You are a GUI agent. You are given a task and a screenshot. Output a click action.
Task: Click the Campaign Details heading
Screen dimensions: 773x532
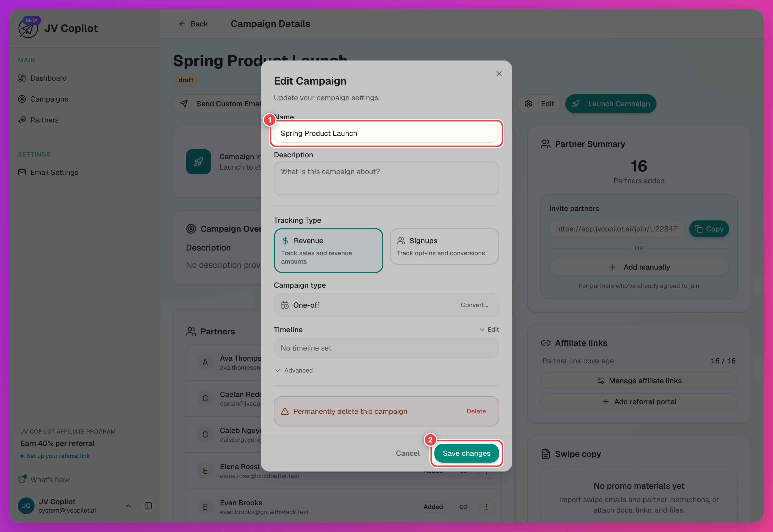(270, 24)
